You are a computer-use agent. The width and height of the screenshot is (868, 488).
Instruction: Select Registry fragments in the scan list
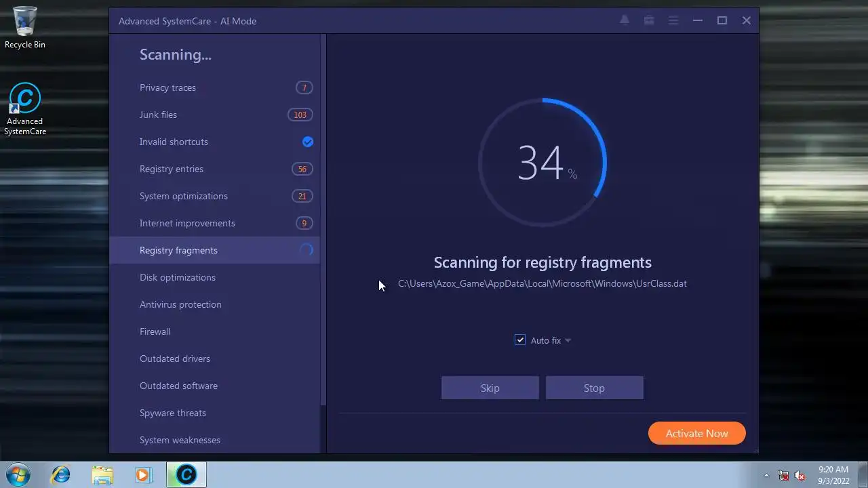[x=214, y=250]
